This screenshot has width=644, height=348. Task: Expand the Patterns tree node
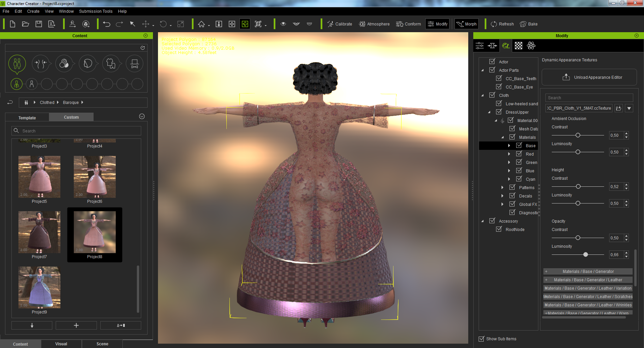(x=502, y=187)
